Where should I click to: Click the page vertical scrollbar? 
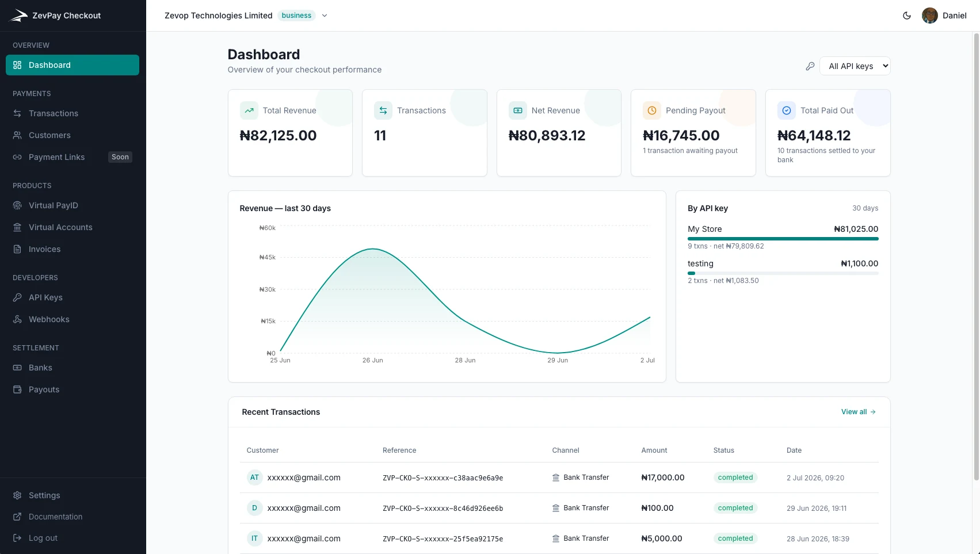pyautogui.click(x=976, y=256)
